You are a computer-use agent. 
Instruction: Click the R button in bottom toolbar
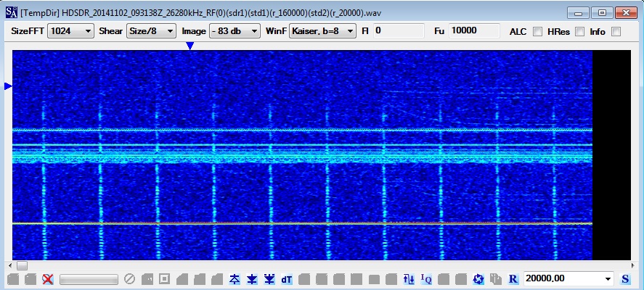pos(513,279)
